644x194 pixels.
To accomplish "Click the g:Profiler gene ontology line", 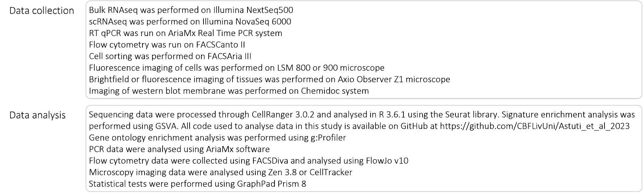I will point(217,138).
